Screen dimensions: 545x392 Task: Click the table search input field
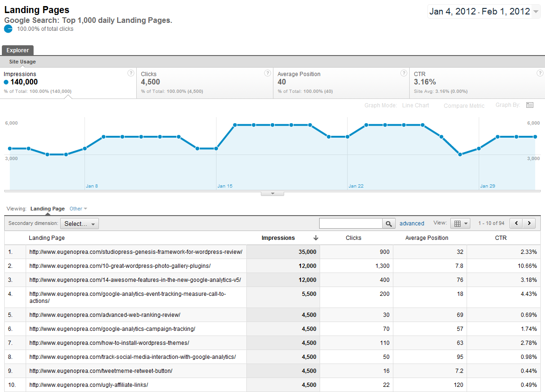[x=351, y=224]
